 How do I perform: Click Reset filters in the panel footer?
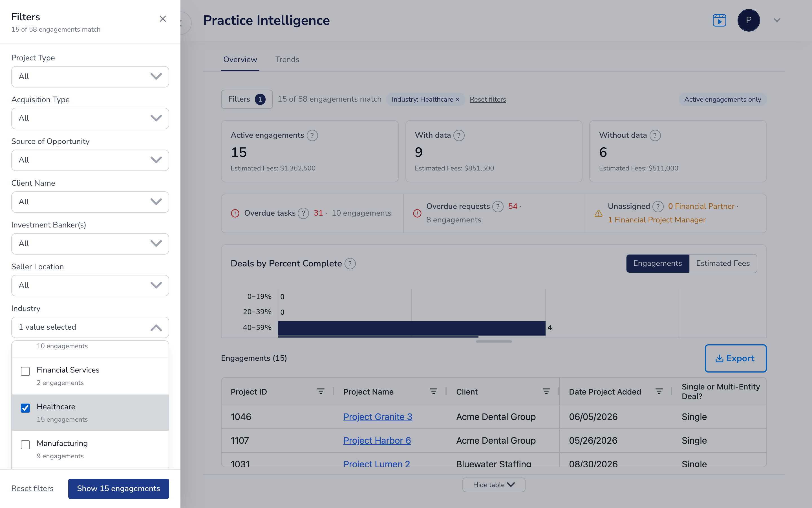[x=32, y=489]
